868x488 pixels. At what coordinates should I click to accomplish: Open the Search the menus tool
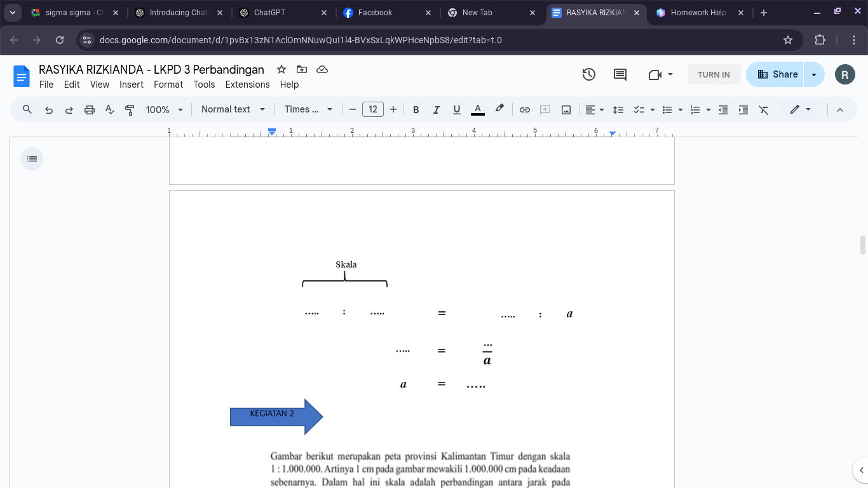point(27,109)
